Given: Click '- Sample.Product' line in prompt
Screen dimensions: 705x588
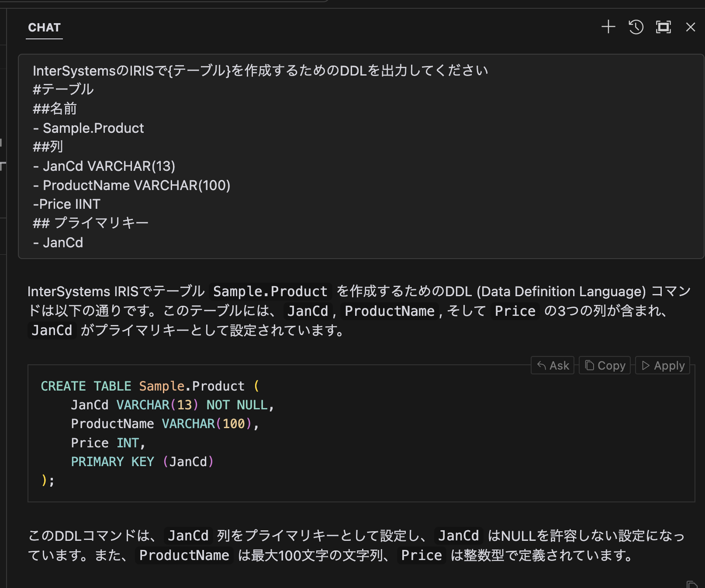Looking at the screenshot, I should [88, 128].
